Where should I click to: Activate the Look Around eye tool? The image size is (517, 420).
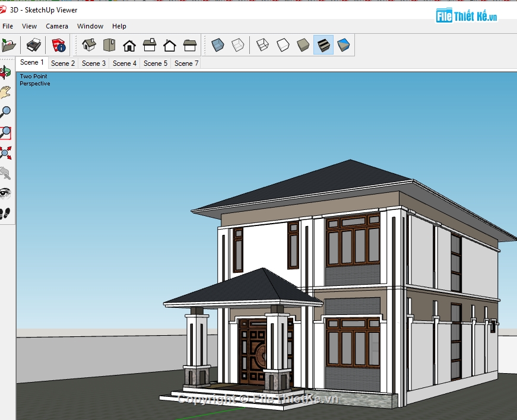(5, 193)
